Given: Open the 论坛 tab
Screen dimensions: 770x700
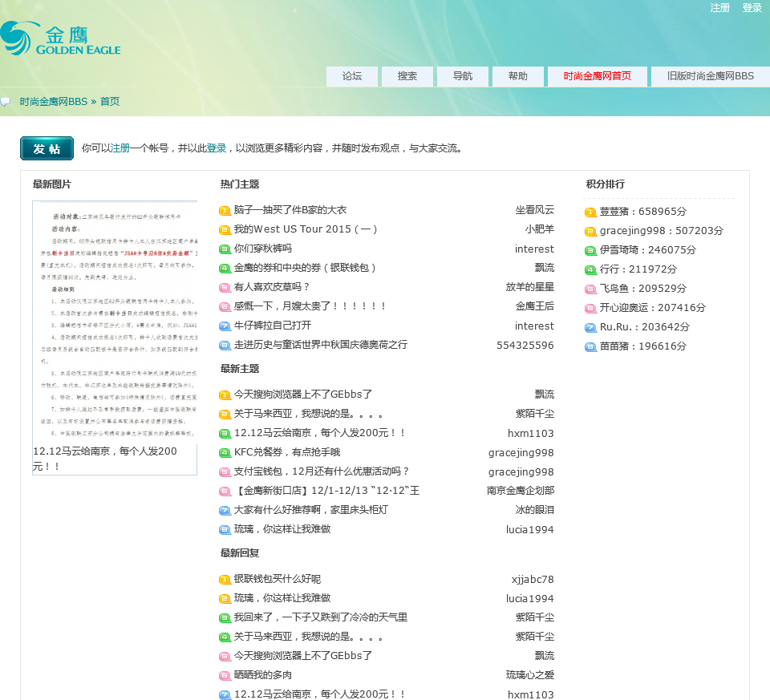Looking at the screenshot, I should (x=352, y=76).
